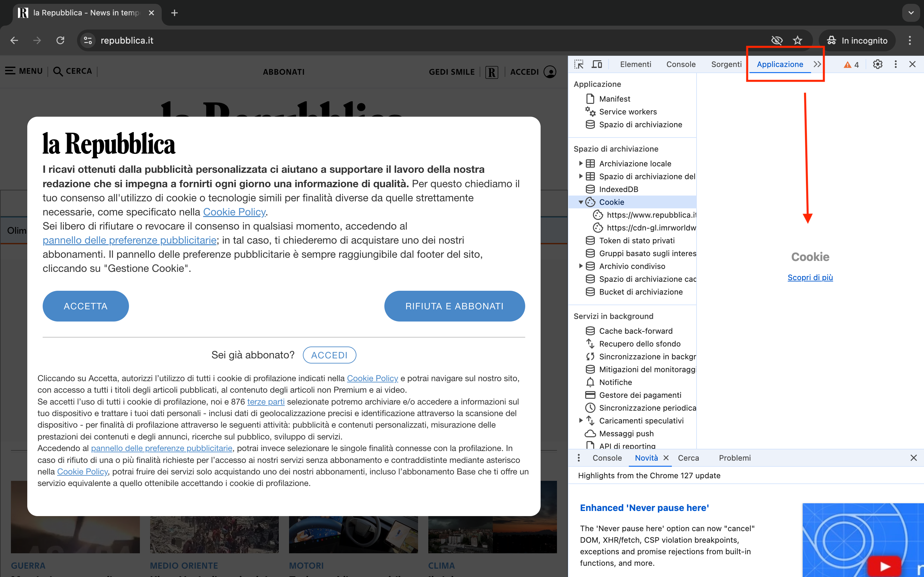Click inside the browser address bar
The image size is (924, 577).
coord(267,40)
